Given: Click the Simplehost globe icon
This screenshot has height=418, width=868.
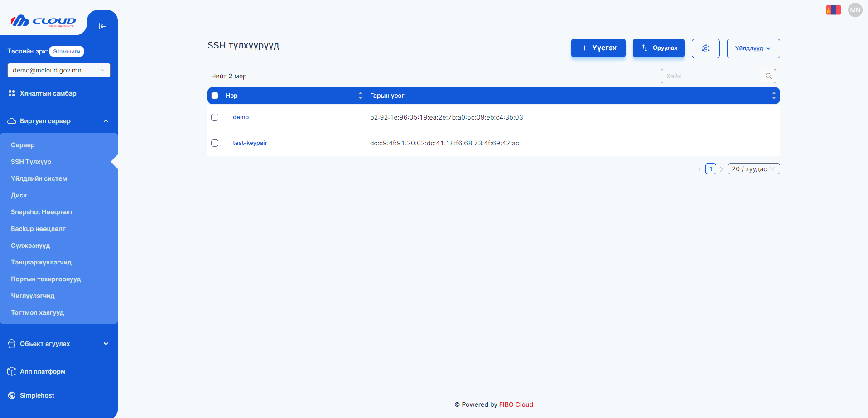Looking at the screenshot, I should pyautogui.click(x=11, y=395).
